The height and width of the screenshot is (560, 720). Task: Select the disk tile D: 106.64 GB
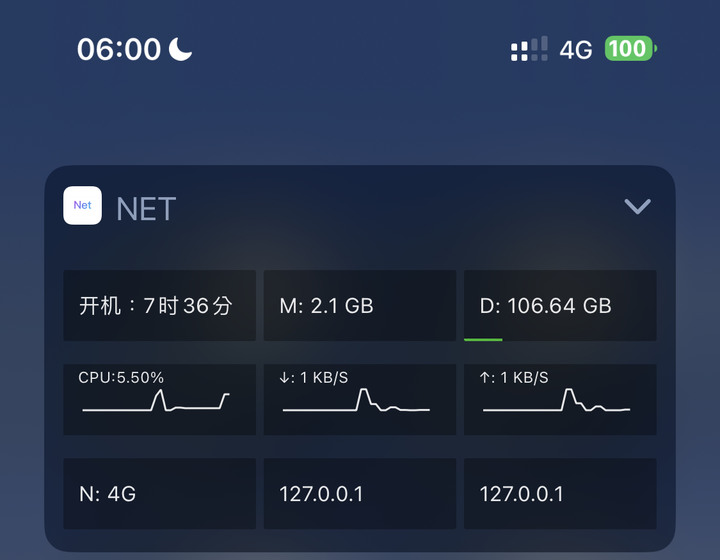click(560, 305)
